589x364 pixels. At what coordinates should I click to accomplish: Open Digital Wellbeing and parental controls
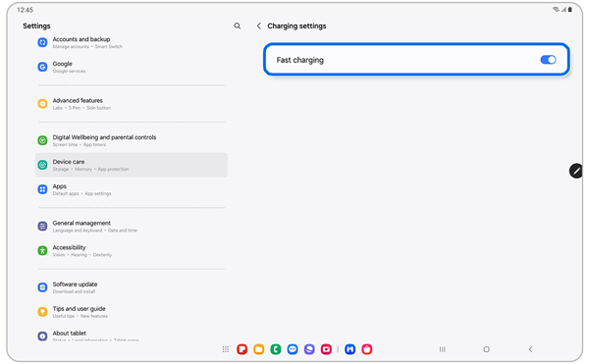click(x=132, y=140)
